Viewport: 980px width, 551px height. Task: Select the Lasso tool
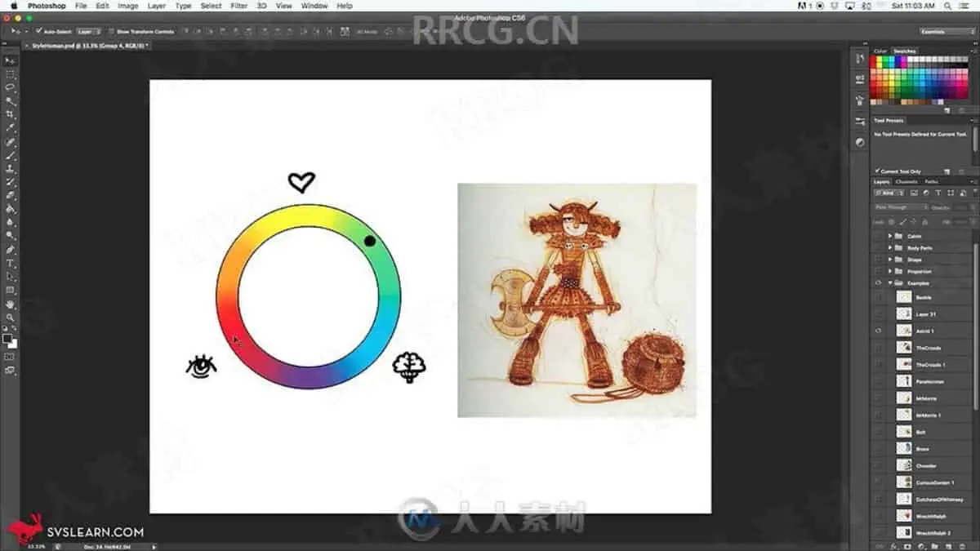tap(11, 87)
